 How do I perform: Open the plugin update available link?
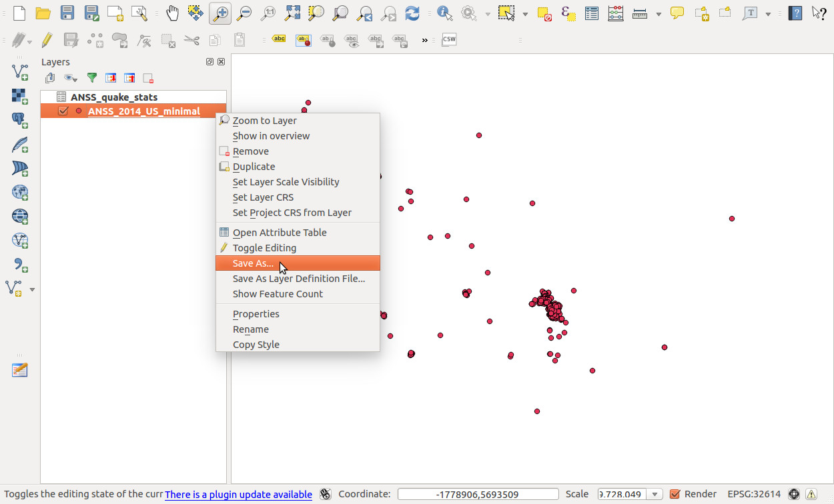(x=238, y=495)
